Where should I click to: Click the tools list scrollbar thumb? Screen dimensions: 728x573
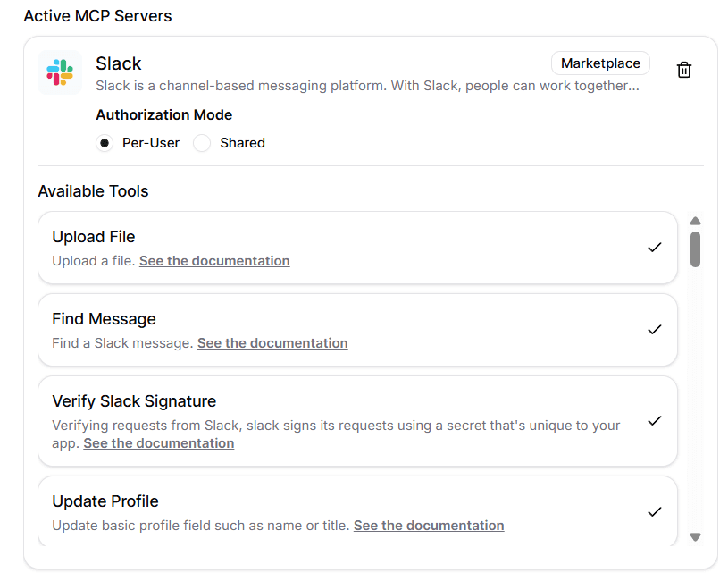point(695,249)
